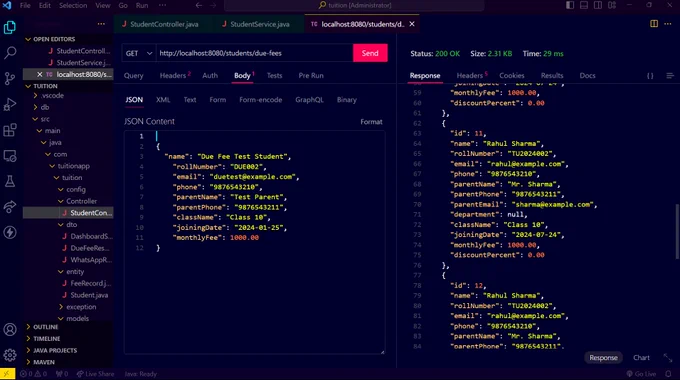Open the Thunder Client lightning icon
The width and height of the screenshot is (680, 380).
click(10, 233)
